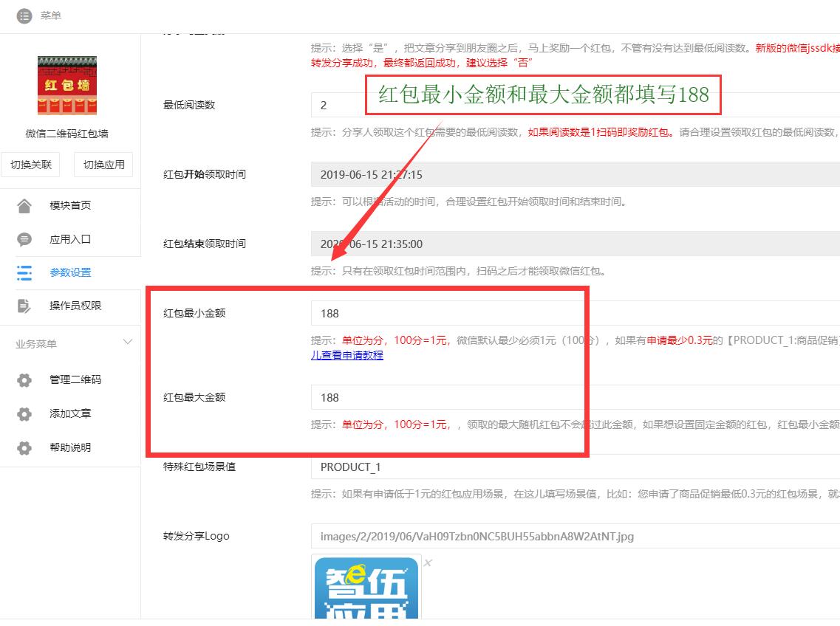Viewport: 840px width, 626px height.
Task: Click the home icon beside 模块首页
Action: pos(24,205)
